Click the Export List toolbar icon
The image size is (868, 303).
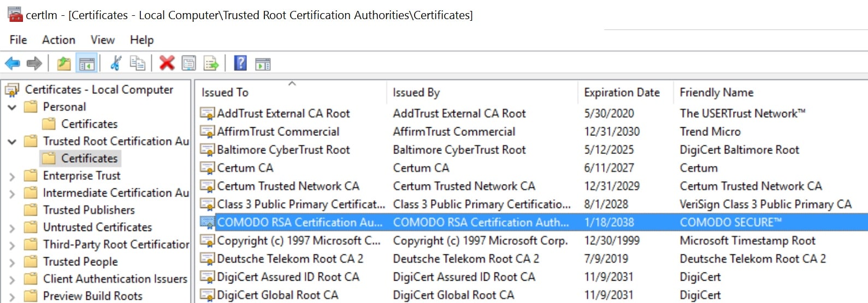pos(211,64)
